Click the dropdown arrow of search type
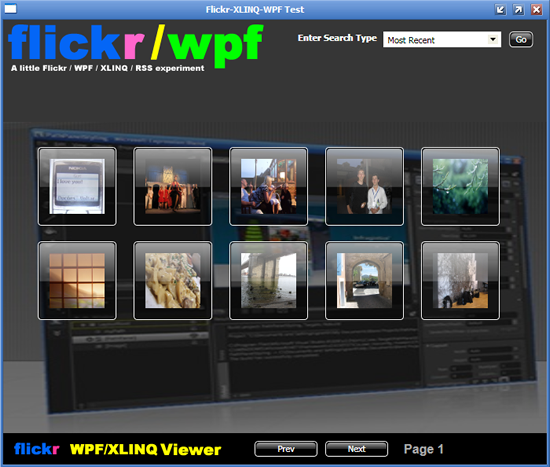Image resolution: width=550 pixels, height=467 pixels. (493, 39)
